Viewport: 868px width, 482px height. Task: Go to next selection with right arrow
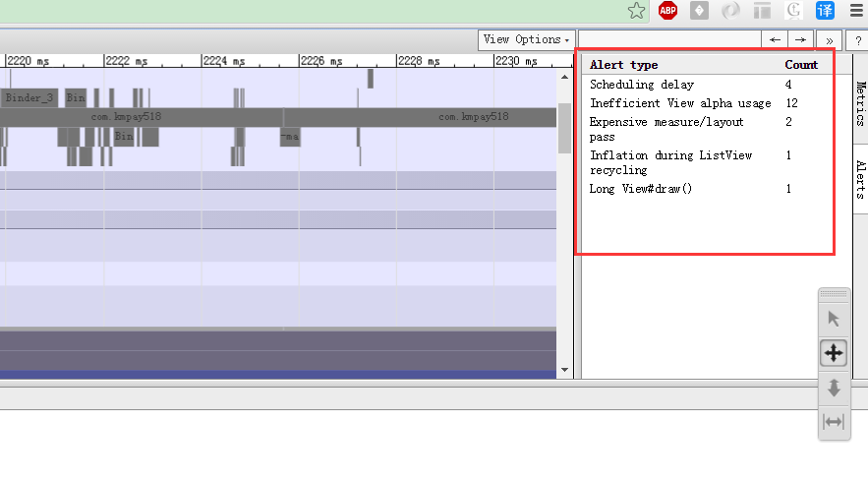pos(800,40)
